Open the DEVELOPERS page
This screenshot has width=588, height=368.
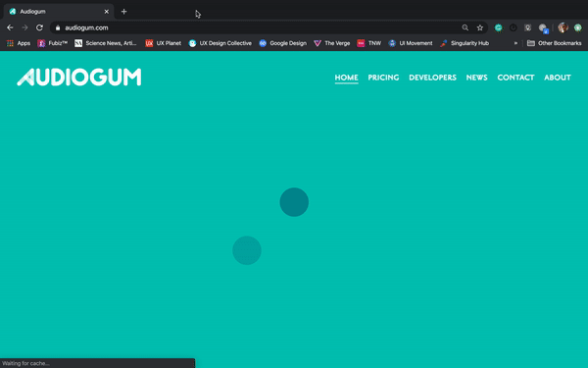(432, 78)
